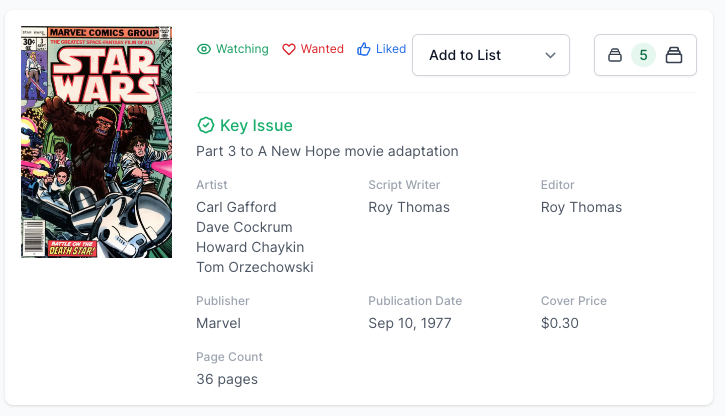Image resolution: width=725 pixels, height=416 pixels.
Task: Click the Liked thumbs-up icon
Action: pos(364,49)
